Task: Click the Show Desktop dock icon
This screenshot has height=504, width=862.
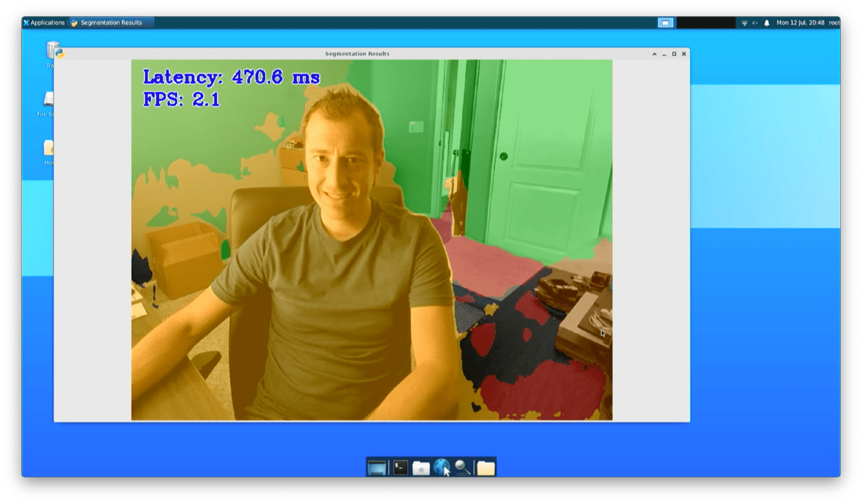Action: click(377, 468)
